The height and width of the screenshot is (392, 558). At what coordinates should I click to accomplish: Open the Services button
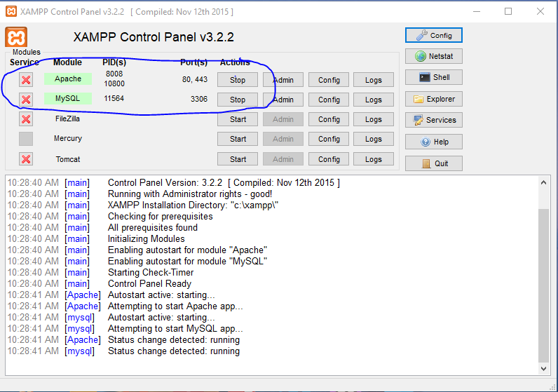tap(434, 120)
